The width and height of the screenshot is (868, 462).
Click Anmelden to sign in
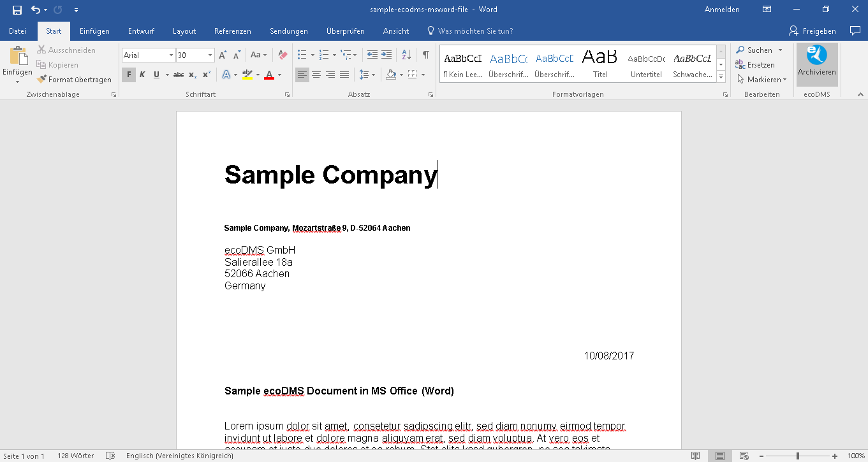(722, 10)
